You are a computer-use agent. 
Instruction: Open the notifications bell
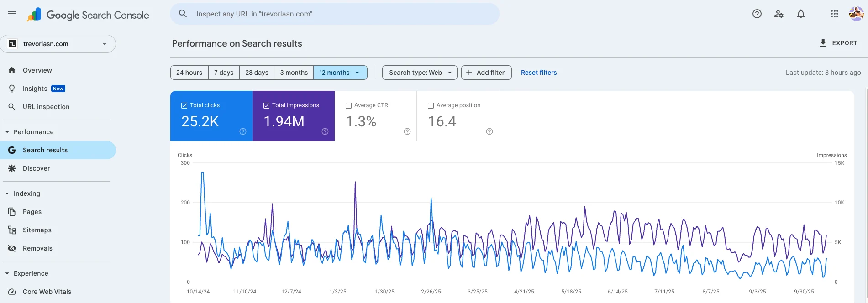[x=801, y=14]
